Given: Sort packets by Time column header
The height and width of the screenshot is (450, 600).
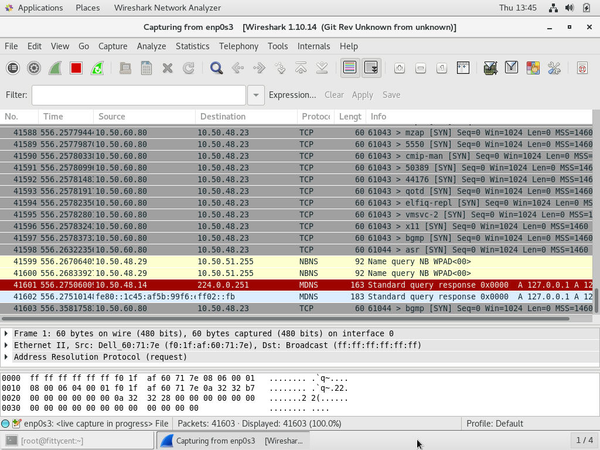Looking at the screenshot, I should click(x=66, y=117).
